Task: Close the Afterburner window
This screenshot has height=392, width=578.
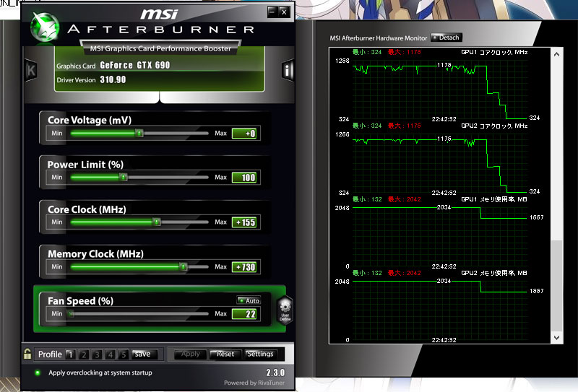Action: point(284,12)
